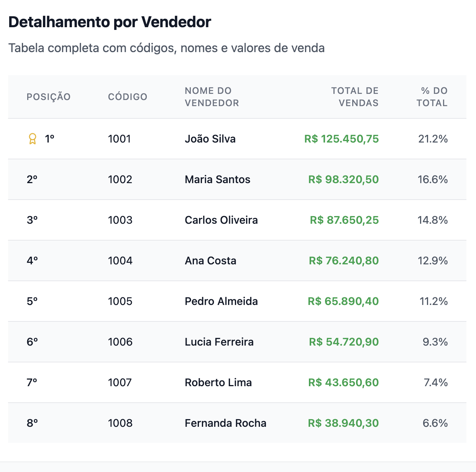Image resolution: width=476 pixels, height=472 pixels.
Task: Click Roberto Lima's sales value R$ 43.650,60
Action: pos(343,382)
